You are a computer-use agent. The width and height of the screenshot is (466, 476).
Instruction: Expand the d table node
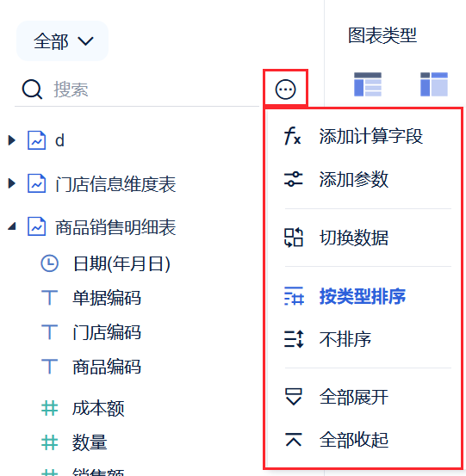coord(11,140)
